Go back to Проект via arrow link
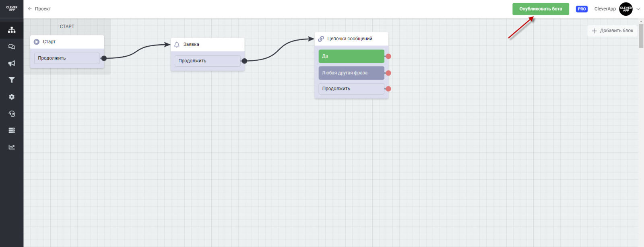The width and height of the screenshot is (644, 247). click(39, 9)
